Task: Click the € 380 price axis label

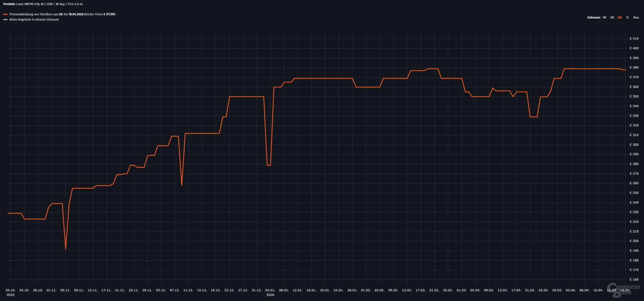Action: [x=634, y=67]
